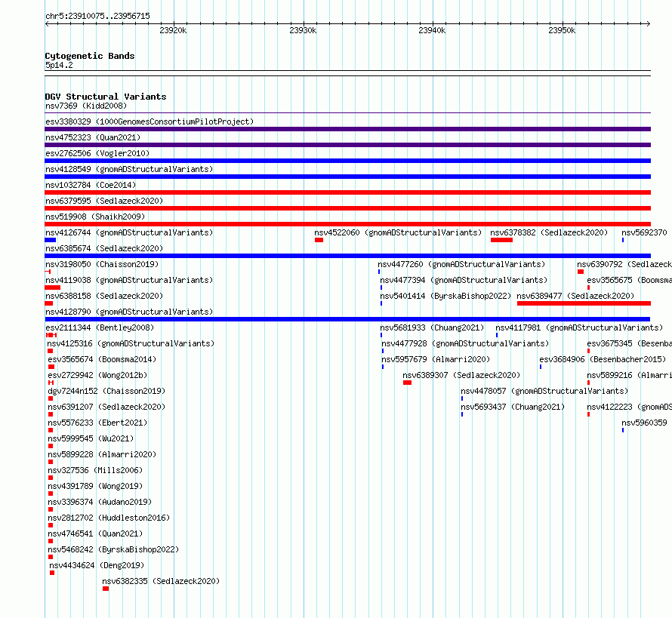Click red glyph below nsv6390792
Image resolution: width=672 pixels, height=618 pixels.
pos(581,272)
